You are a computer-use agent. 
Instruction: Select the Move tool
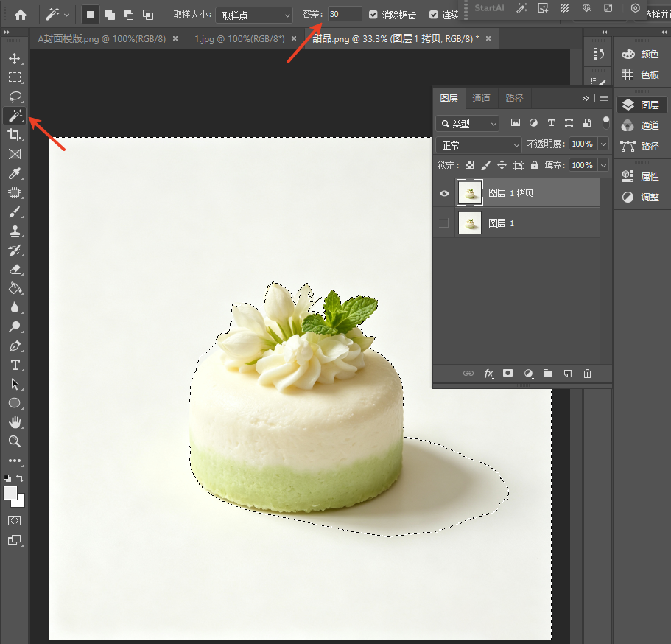[15, 58]
